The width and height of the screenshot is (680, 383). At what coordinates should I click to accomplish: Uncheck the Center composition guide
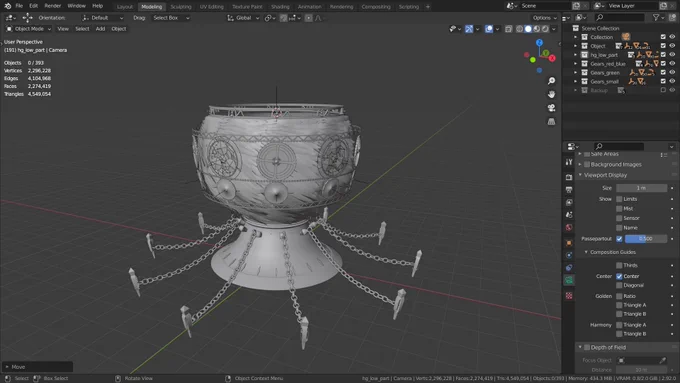click(619, 276)
